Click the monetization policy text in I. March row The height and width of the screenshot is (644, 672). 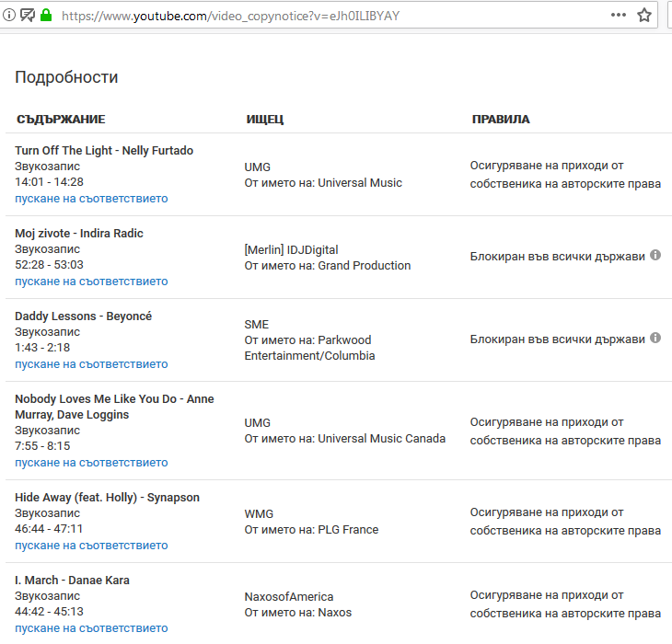point(565,604)
